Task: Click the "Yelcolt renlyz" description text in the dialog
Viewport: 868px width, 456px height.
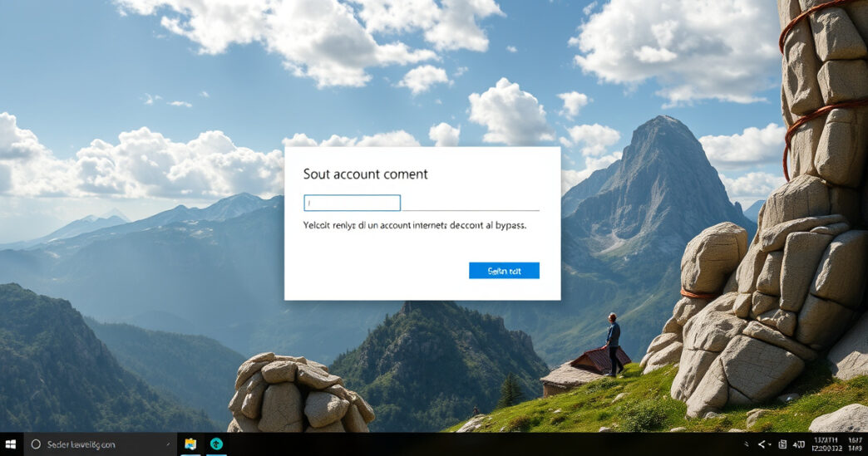Action: 415,225
